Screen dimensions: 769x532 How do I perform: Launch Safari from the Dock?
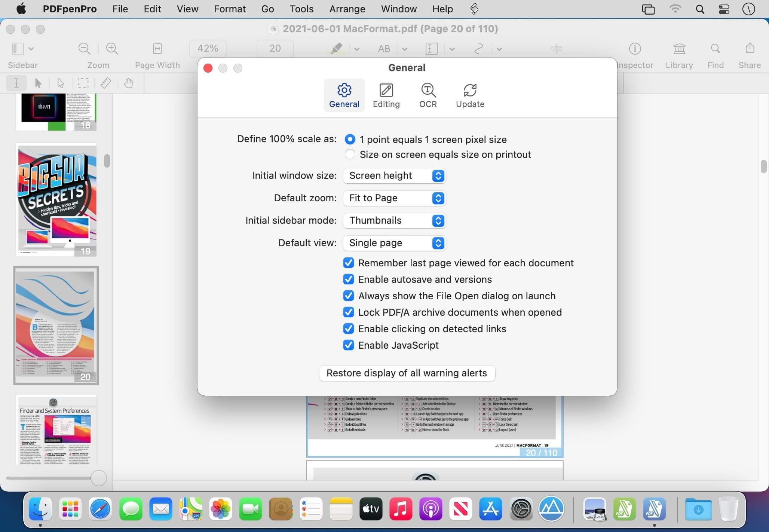point(100,509)
